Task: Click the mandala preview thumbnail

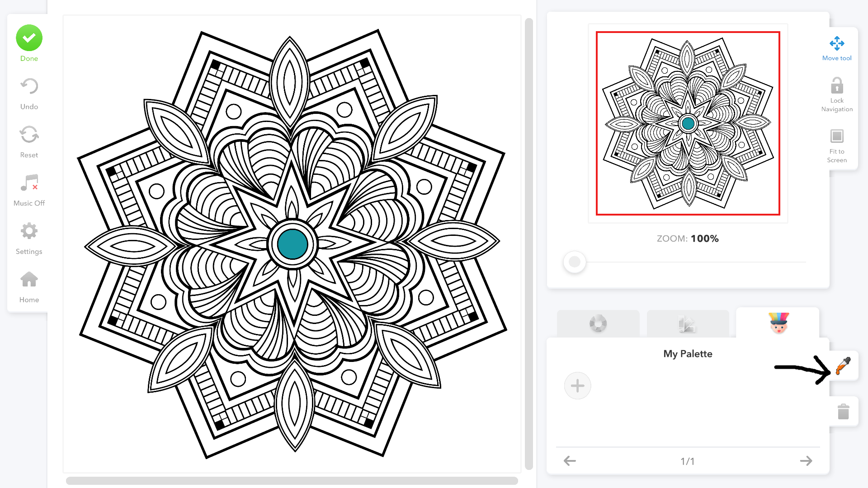Action: pyautogui.click(x=688, y=123)
